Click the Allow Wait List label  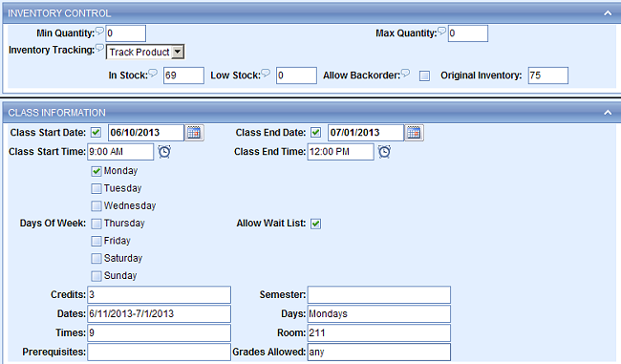271,223
